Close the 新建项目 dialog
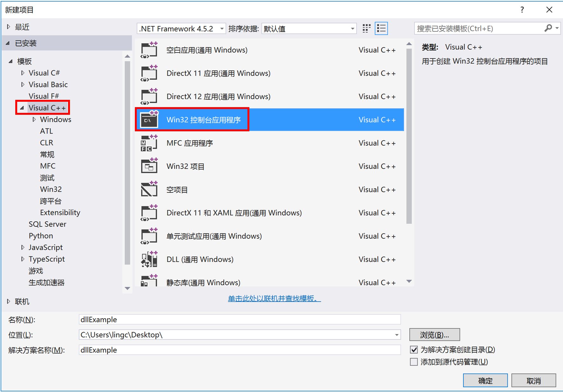 549,10
